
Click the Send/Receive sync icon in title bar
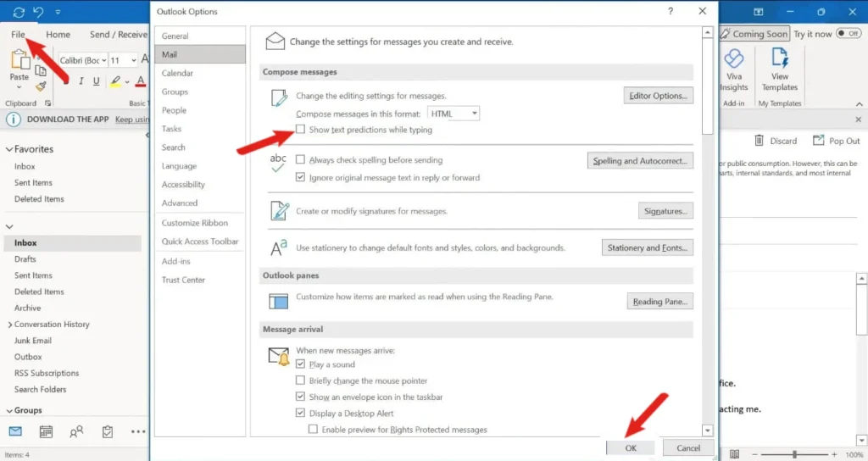pos(18,12)
